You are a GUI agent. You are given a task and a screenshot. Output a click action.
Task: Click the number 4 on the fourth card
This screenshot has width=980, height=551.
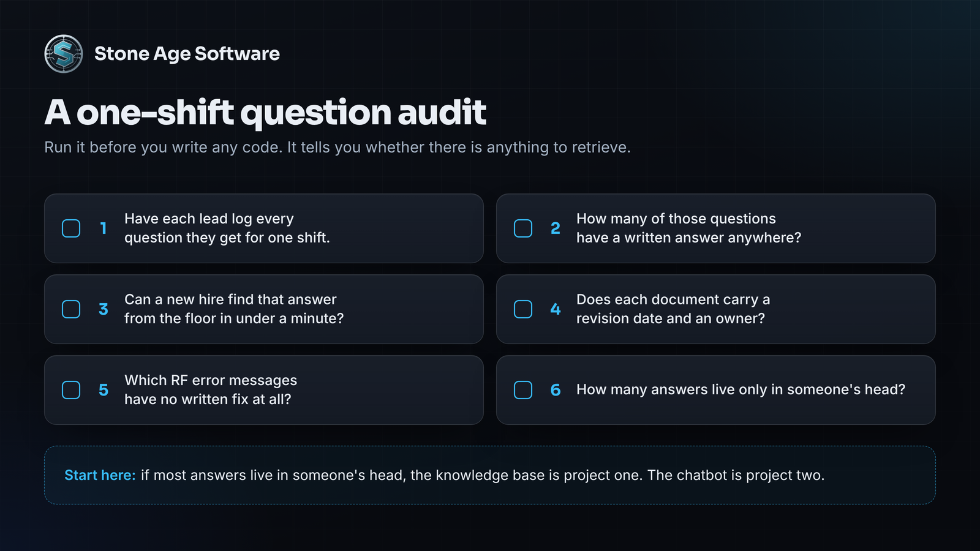pos(555,309)
